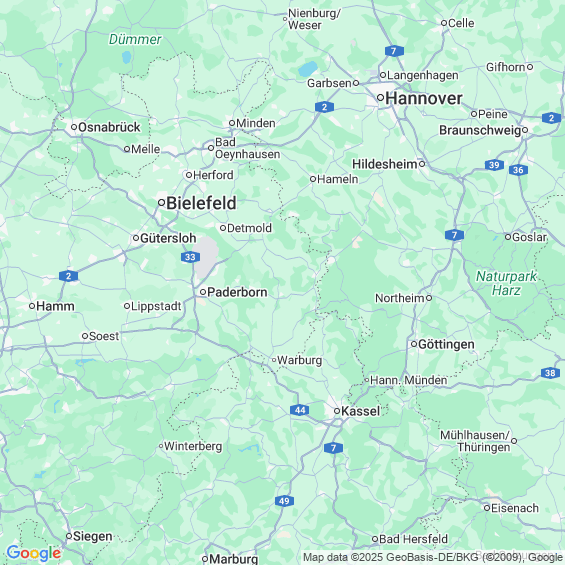Click the A39 highway shield
Viewport: 565px width, 565px height.
coord(494,165)
